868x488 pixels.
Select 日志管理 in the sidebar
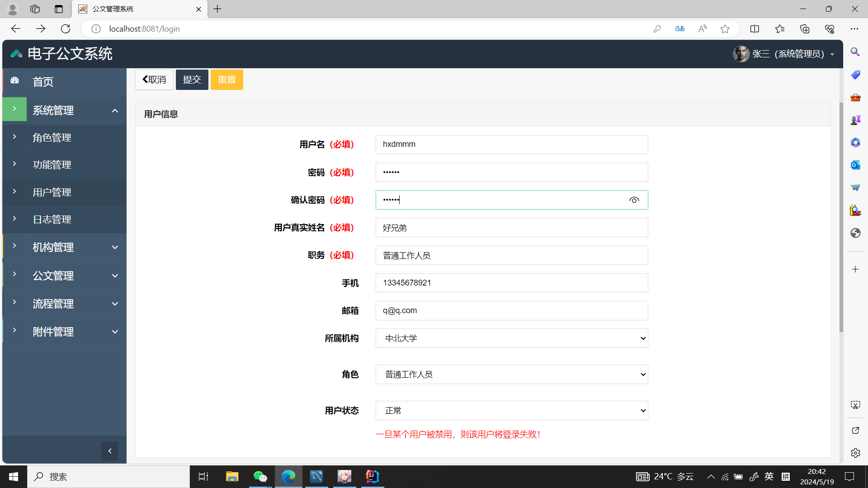coord(52,220)
